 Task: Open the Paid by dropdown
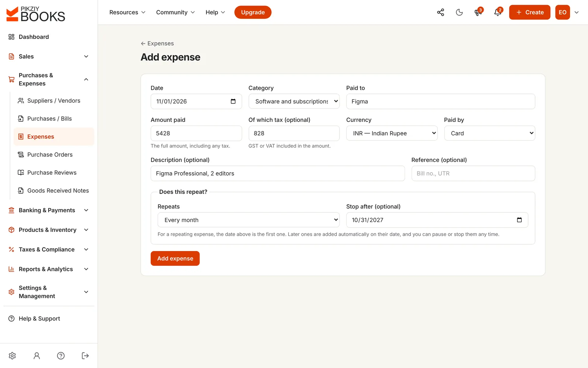490,133
